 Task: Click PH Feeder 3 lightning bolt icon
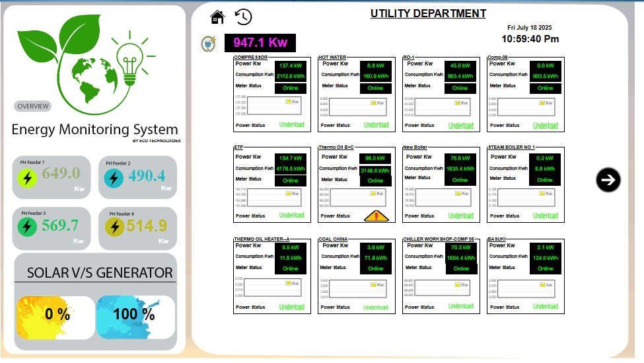point(27,227)
